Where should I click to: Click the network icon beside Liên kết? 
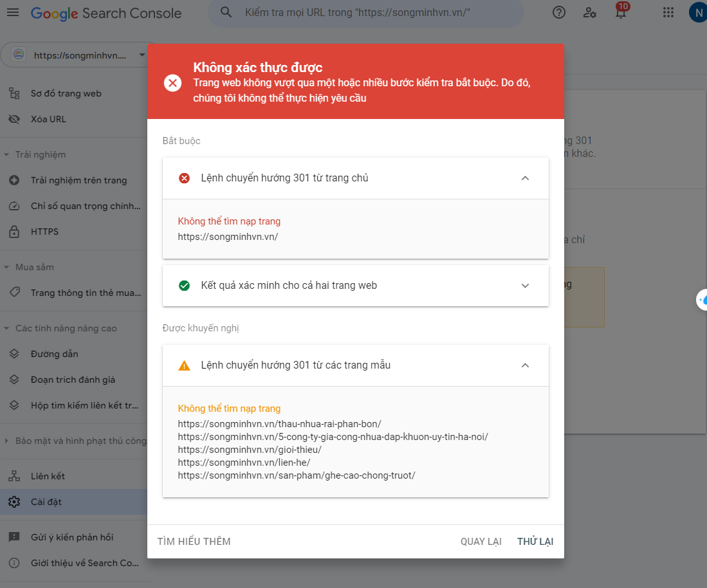pos(14,475)
